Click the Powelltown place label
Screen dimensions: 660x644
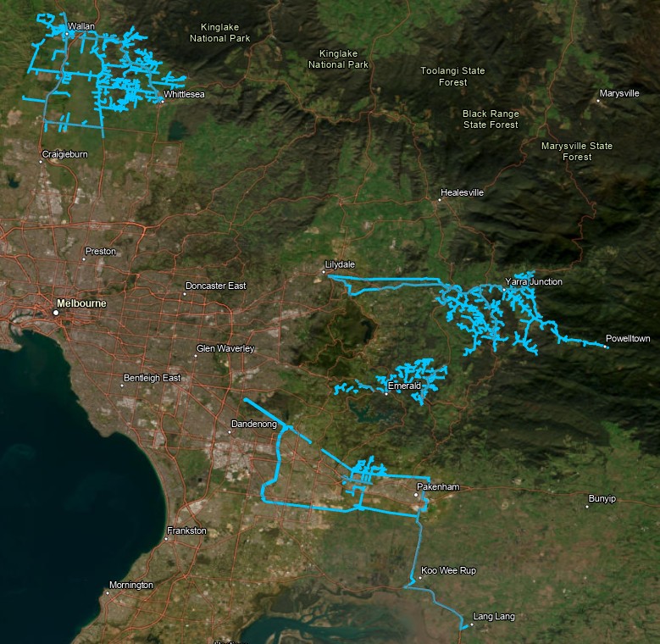click(628, 338)
